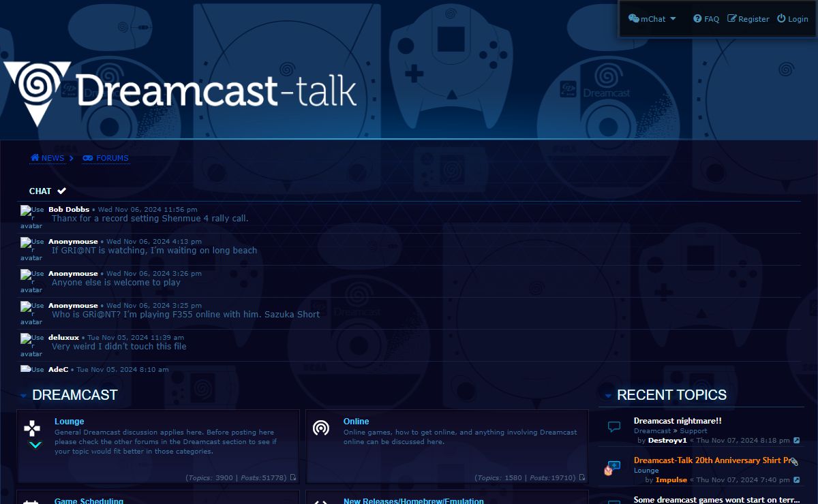
Task: Click Anonymouse on the 3:26 pm message
Action: (x=73, y=274)
